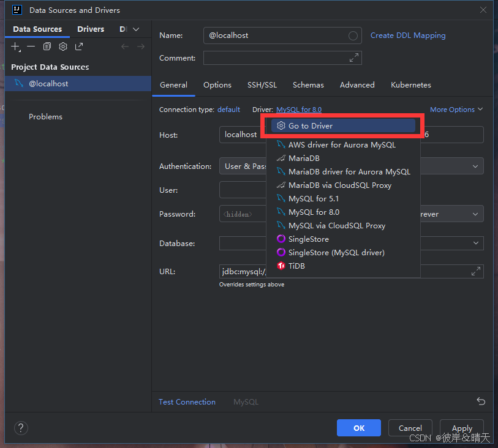This screenshot has height=448, width=498.
Task: Open the General tab
Action: pyautogui.click(x=173, y=85)
